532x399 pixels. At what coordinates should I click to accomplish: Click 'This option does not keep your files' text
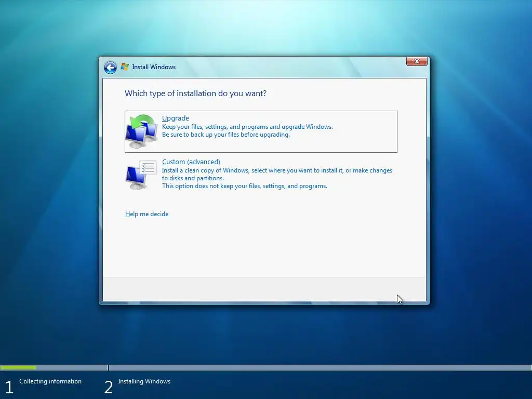(x=244, y=186)
